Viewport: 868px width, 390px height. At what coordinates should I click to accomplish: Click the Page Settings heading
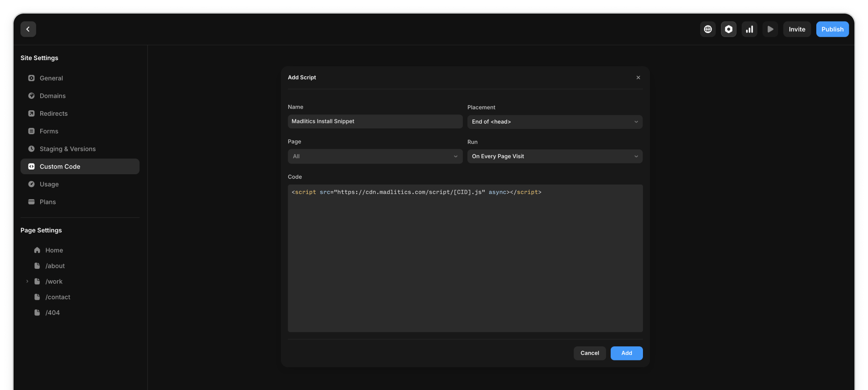point(41,230)
